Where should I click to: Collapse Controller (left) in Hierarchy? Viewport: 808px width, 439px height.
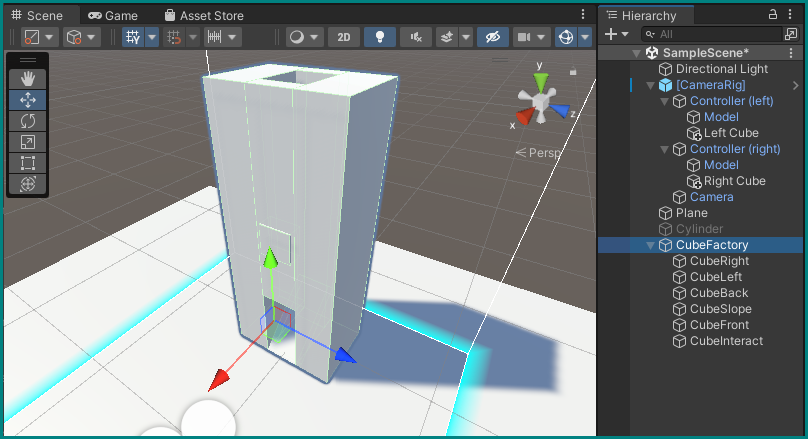point(665,101)
